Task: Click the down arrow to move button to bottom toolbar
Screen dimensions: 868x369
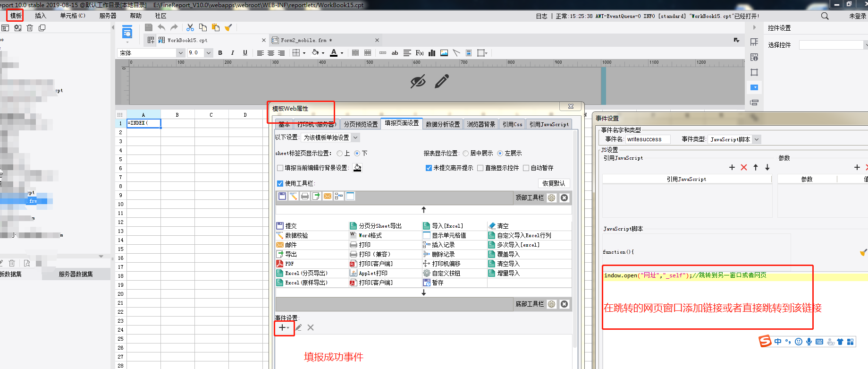Action: tap(424, 292)
